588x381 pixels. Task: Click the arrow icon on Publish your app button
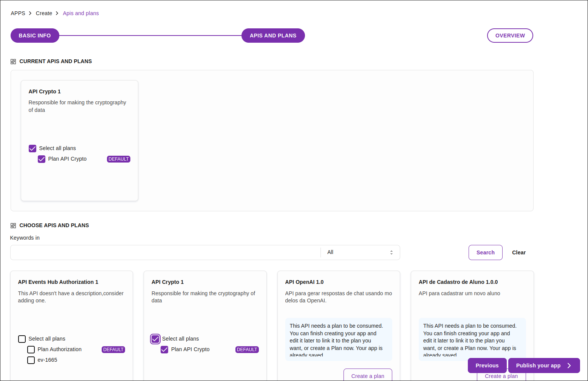pos(569,366)
